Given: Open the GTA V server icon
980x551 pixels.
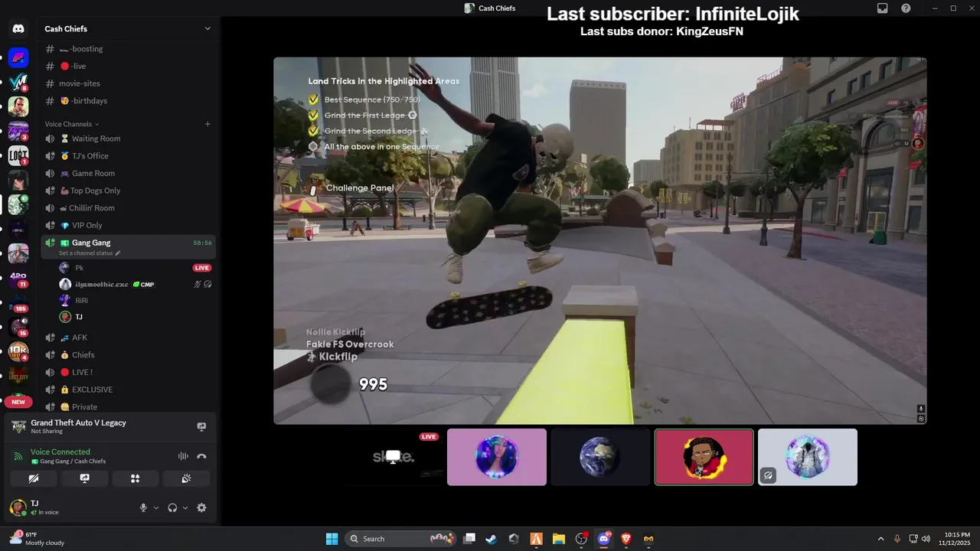Looking at the screenshot, I should click(18, 106).
